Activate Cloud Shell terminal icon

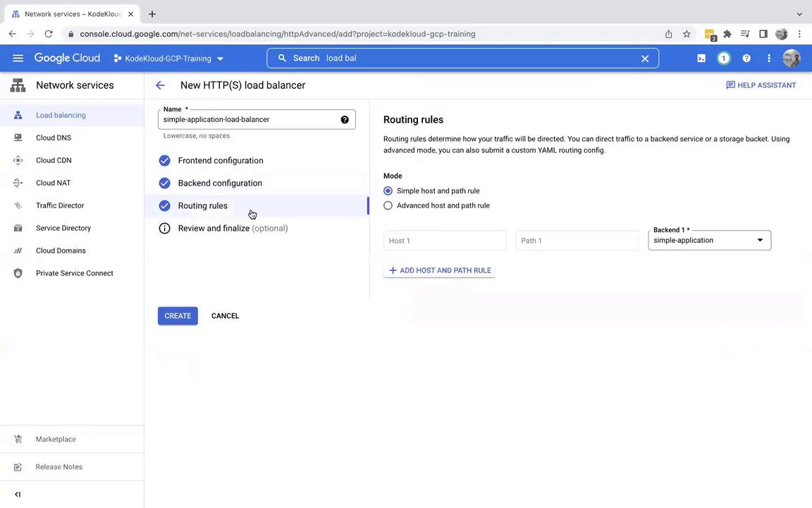click(x=701, y=59)
